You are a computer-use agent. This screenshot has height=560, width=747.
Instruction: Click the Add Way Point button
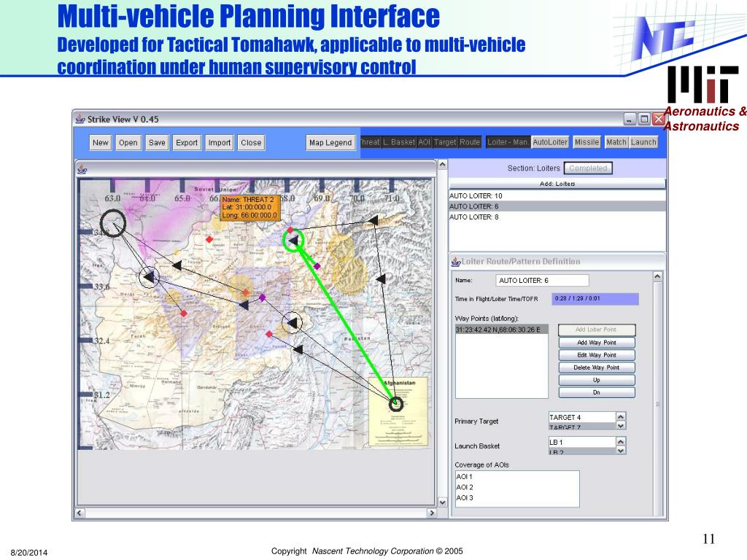596,342
